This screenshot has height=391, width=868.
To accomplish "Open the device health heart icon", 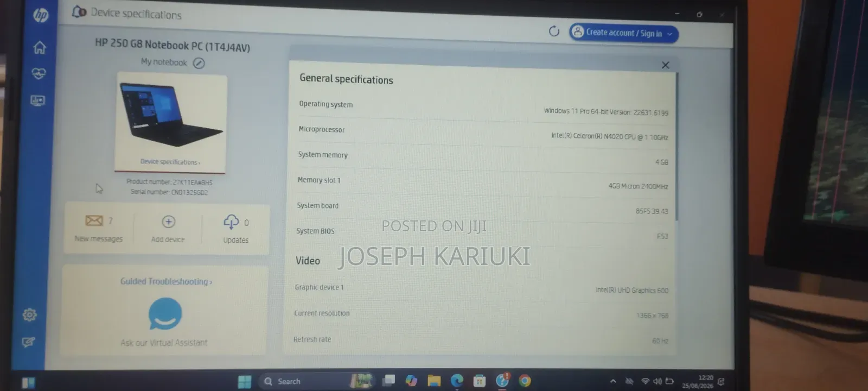I will (x=39, y=73).
